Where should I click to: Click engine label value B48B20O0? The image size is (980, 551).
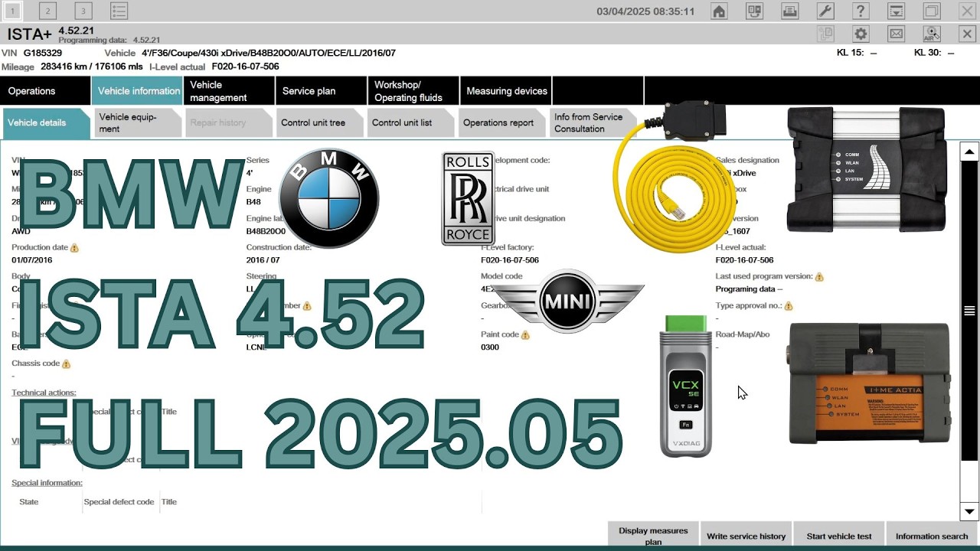pos(266,231)
